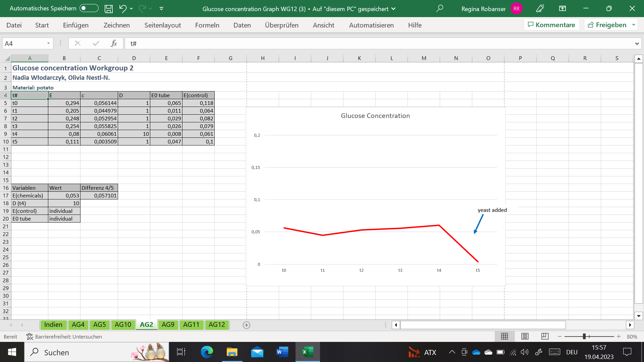Toggle Automatisches Speichern switch

89,8
